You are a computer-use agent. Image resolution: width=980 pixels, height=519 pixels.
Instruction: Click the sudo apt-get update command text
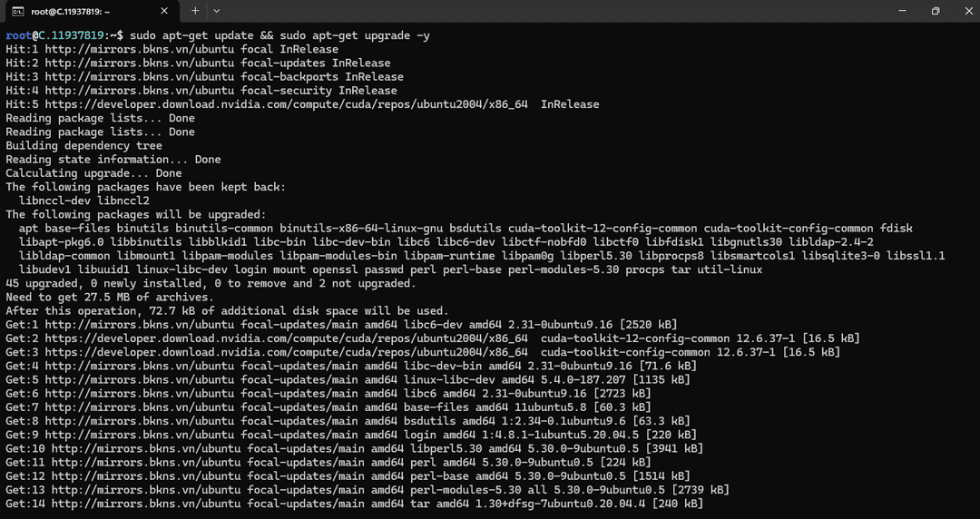(x=191, y=35)
